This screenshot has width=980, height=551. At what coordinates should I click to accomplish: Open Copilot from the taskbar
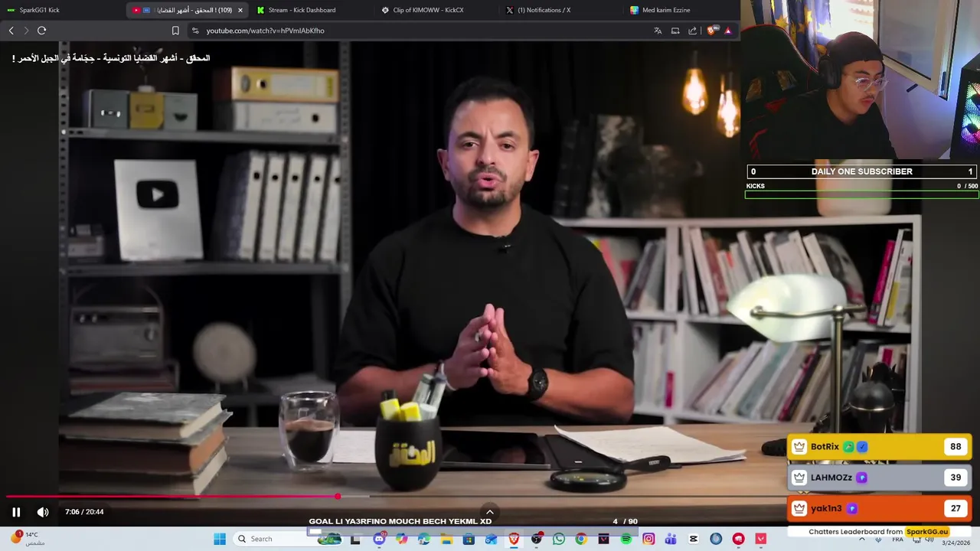[x=401, y=539]
